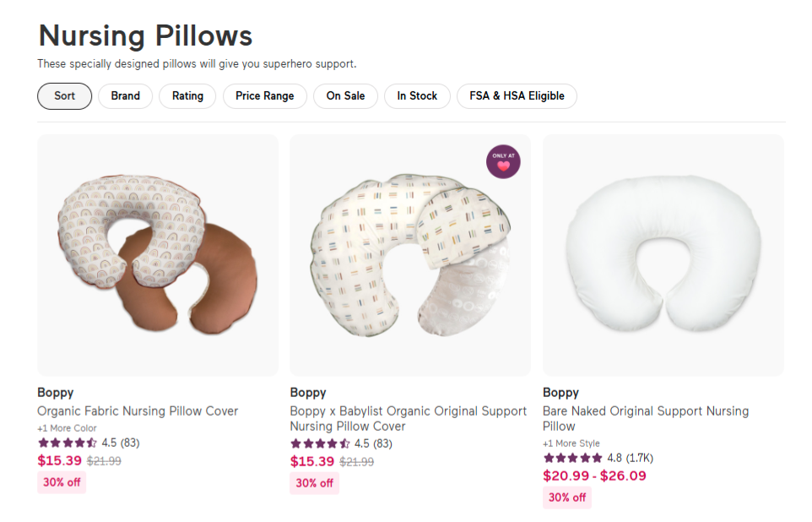This screenshot has width=812, height=522.
Task: Open the Sort options
Action: coord(64,95)
